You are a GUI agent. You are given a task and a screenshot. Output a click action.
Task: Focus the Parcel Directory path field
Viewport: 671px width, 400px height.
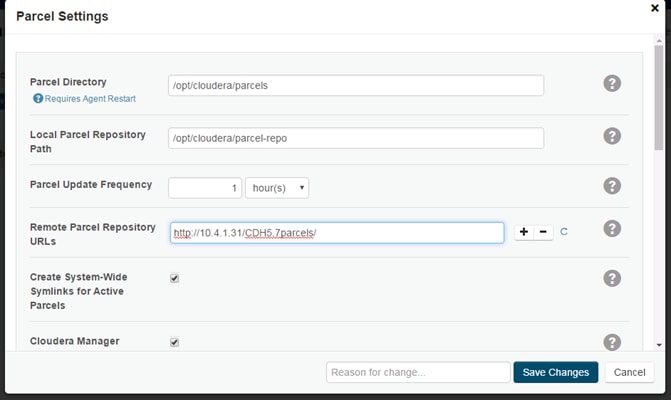pos(356,85)
